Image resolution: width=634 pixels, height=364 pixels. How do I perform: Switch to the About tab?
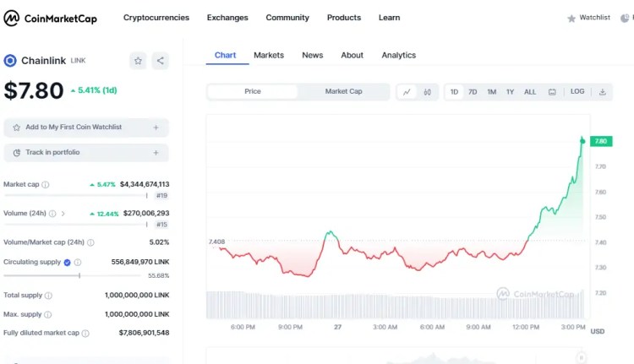[x=353, y=56]
